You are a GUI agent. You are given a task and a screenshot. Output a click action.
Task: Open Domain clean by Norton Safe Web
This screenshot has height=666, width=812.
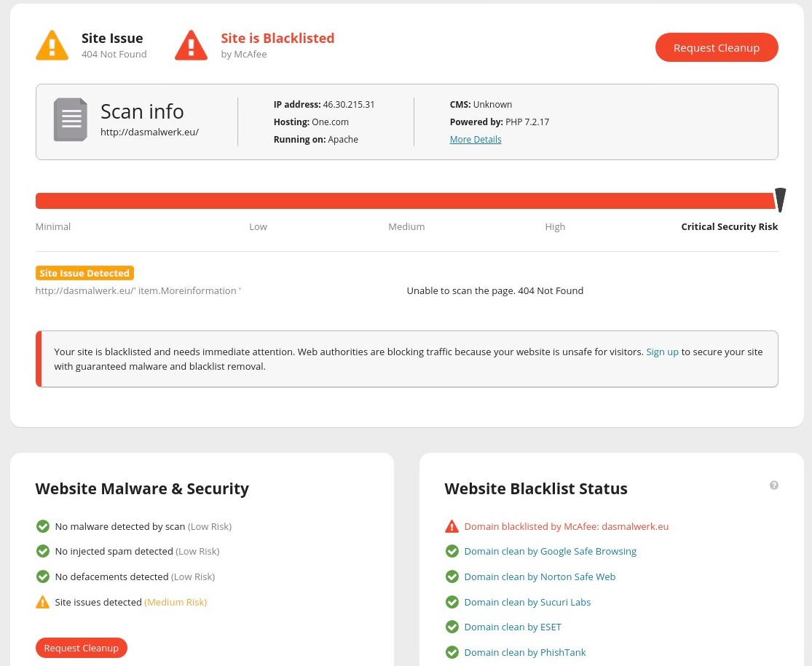point(540,576)
